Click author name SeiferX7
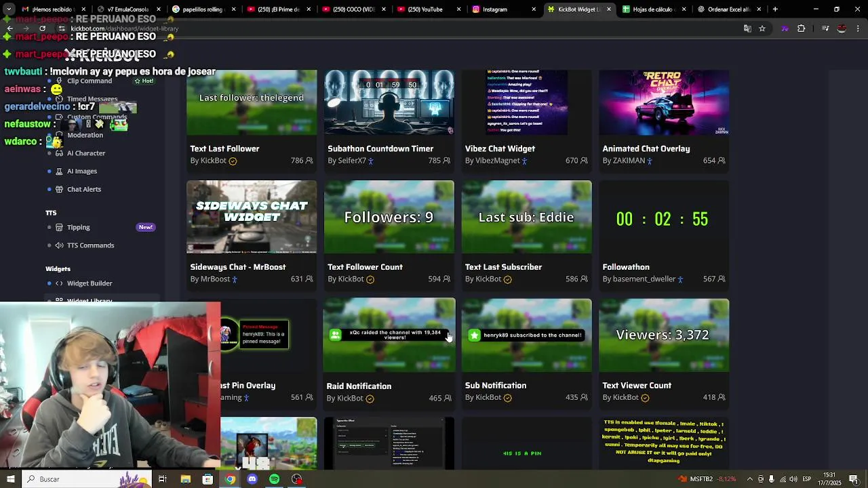868x488 pixels. click(352, 161)
